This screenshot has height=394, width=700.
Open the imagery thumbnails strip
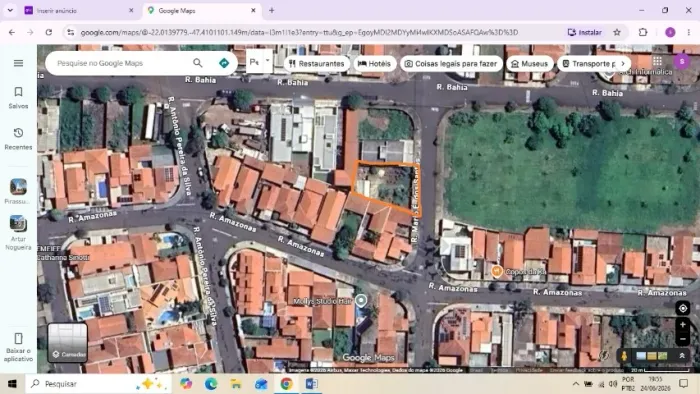652,356
